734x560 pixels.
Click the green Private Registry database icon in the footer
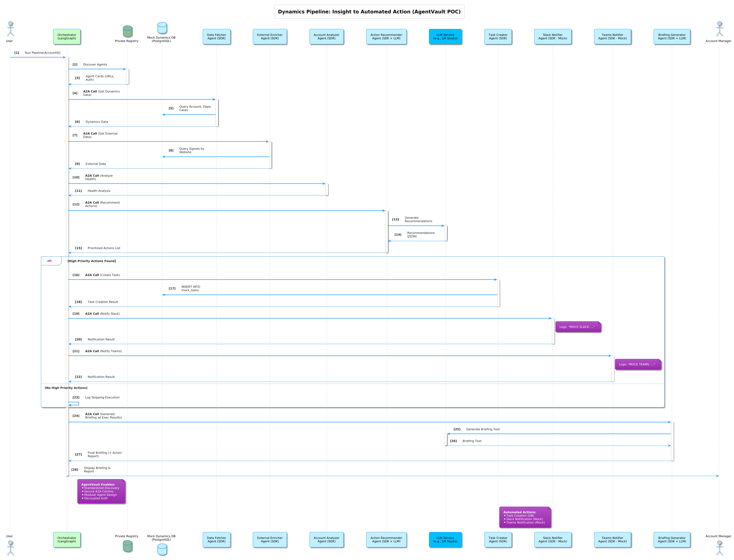point(127,546)
